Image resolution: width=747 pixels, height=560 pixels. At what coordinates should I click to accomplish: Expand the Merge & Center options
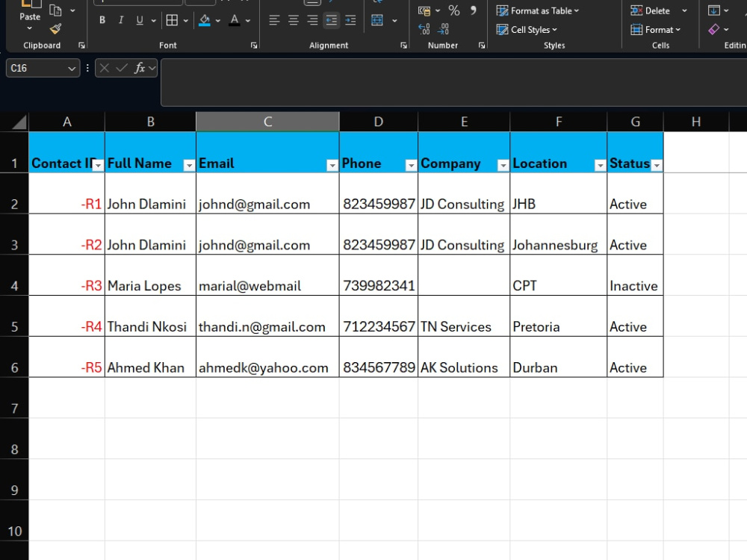pyautogui.click(x=394, y=20)
